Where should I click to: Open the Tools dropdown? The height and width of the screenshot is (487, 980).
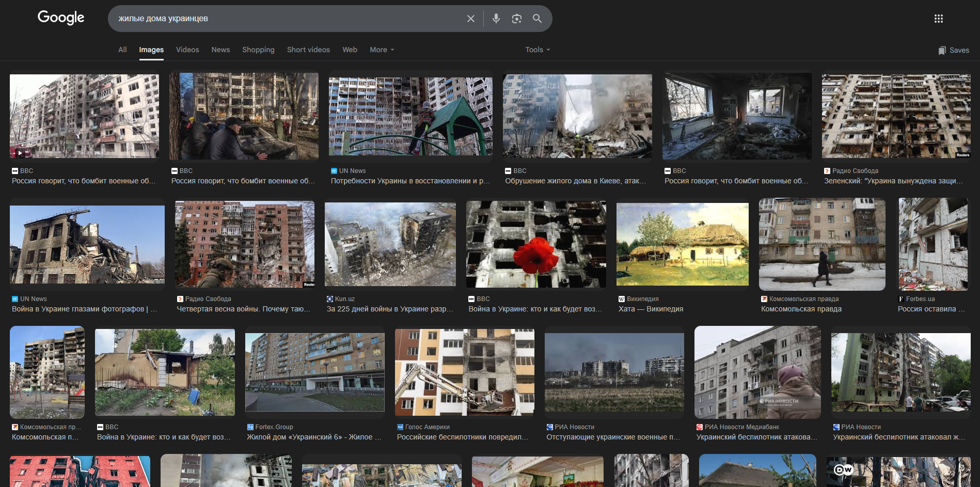click(537, 50)
